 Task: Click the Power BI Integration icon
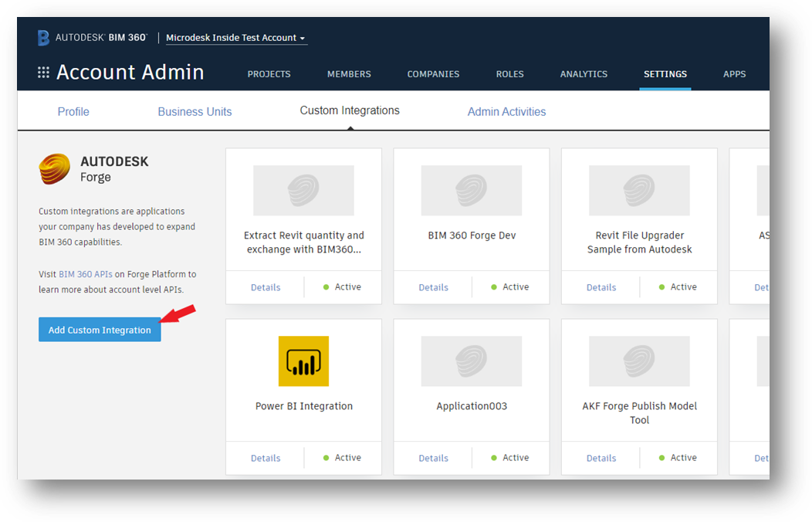click(303, 361)
